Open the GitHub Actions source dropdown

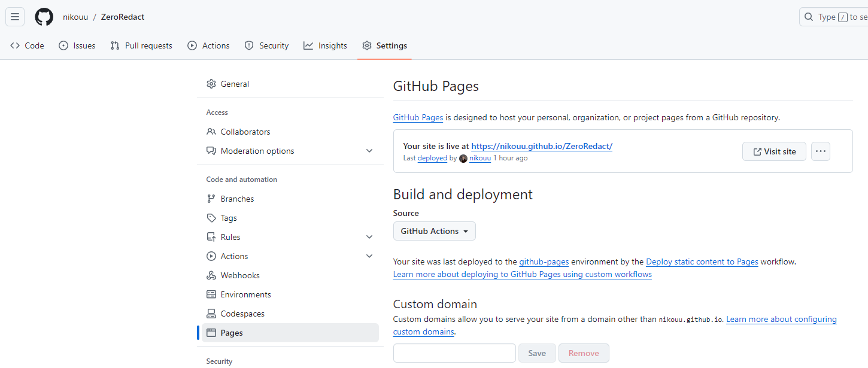coord(435,231)
